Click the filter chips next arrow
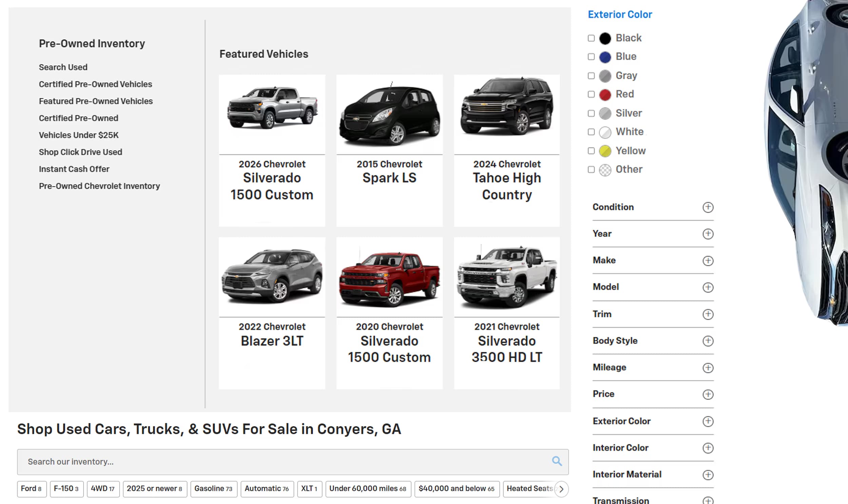This screenshot has height=504, width=848. point(561,489)
